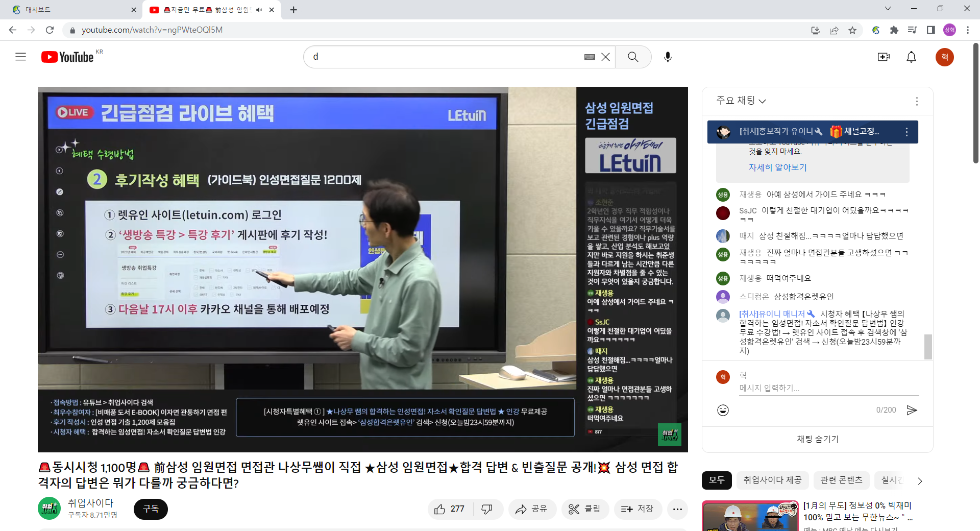Expand the 주요 채팅 chat mode dropdown
The height and width of the screenshot is (531, 980).
pos(741,101)
